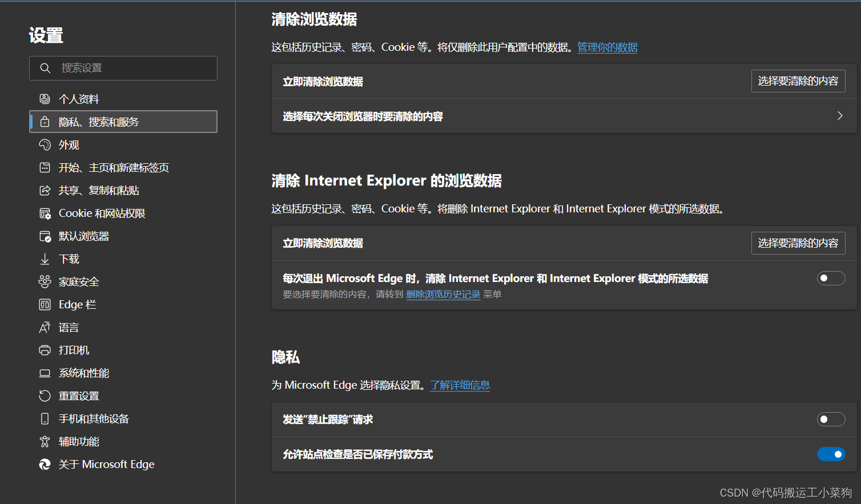
Task: Click the family icon beside 家庭安全
Action: coord(45,281)
